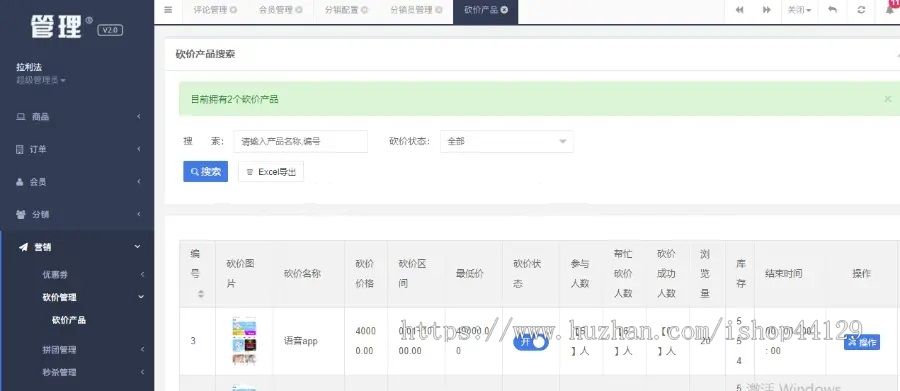Click the 砍价产品搜索 panel title

click(205, 54)
